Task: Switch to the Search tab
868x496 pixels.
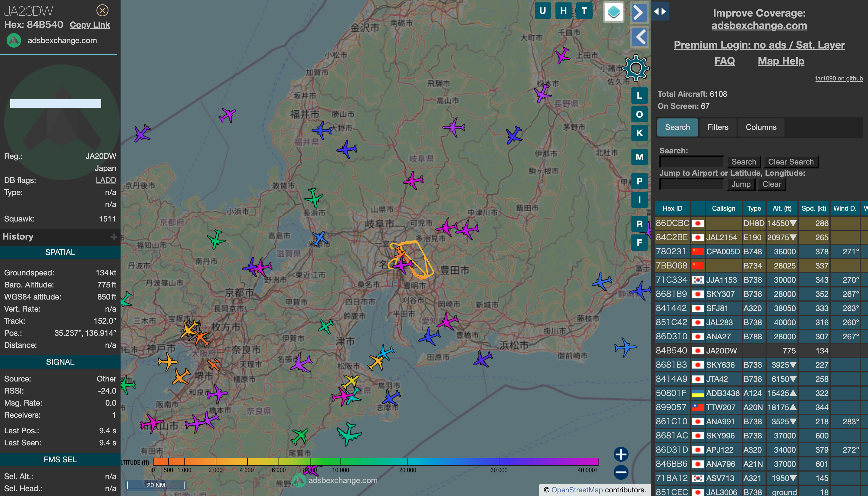Action: 677,127
